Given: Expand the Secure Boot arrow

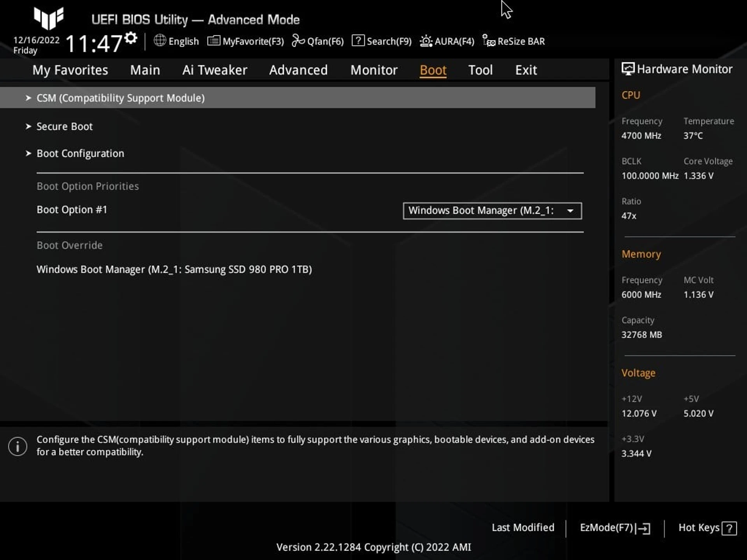Looking at the screenshot, I should (28, 126).
